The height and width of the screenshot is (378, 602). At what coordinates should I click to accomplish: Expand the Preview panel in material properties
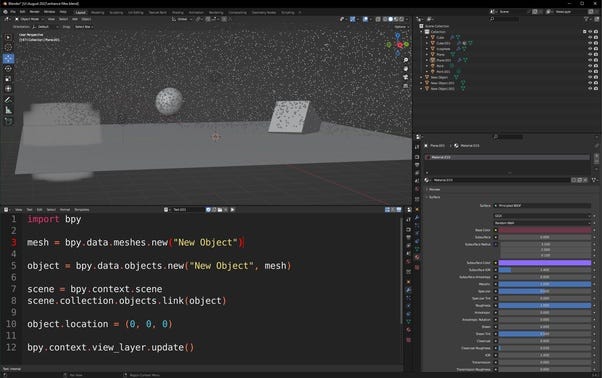(x=434, y=189)
